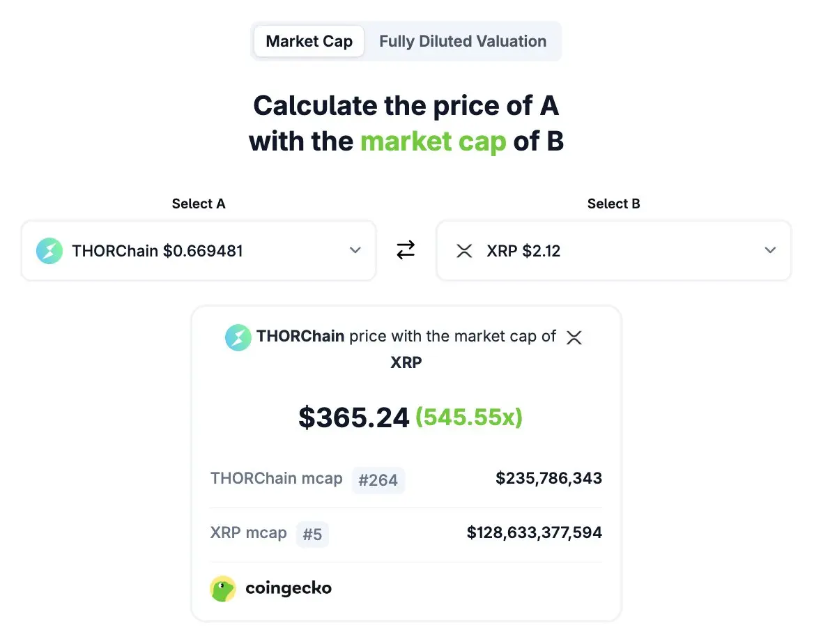Click the coingecko text link
Image resolution: width=814 pixels, height=644 pixels.
click(289, 588)
